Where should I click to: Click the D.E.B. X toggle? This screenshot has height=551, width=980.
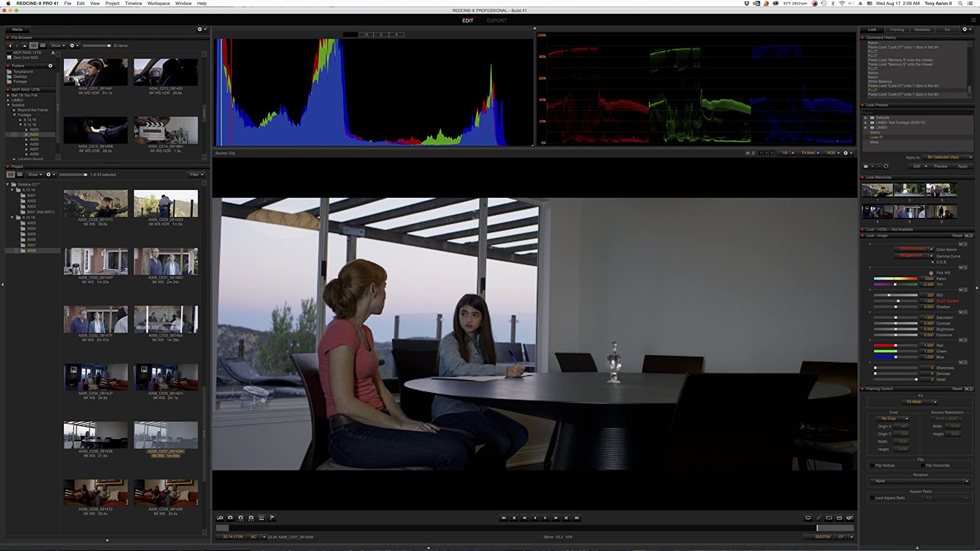point(932,262)
